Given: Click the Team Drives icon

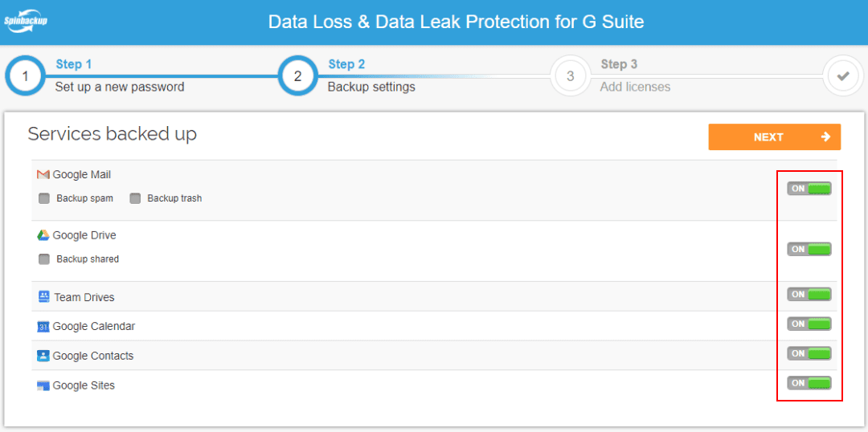Looking at the screenshot, I should 44,297.
